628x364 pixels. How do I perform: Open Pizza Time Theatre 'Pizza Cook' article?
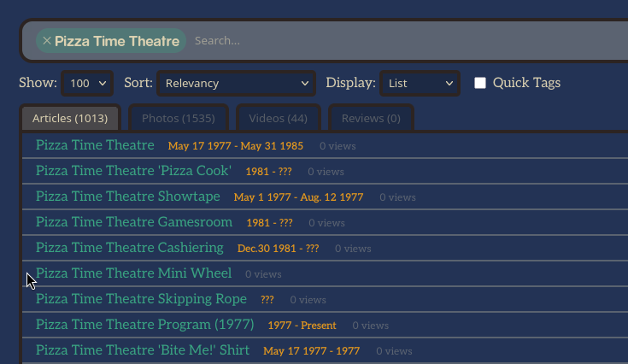[x=133, y=171]
